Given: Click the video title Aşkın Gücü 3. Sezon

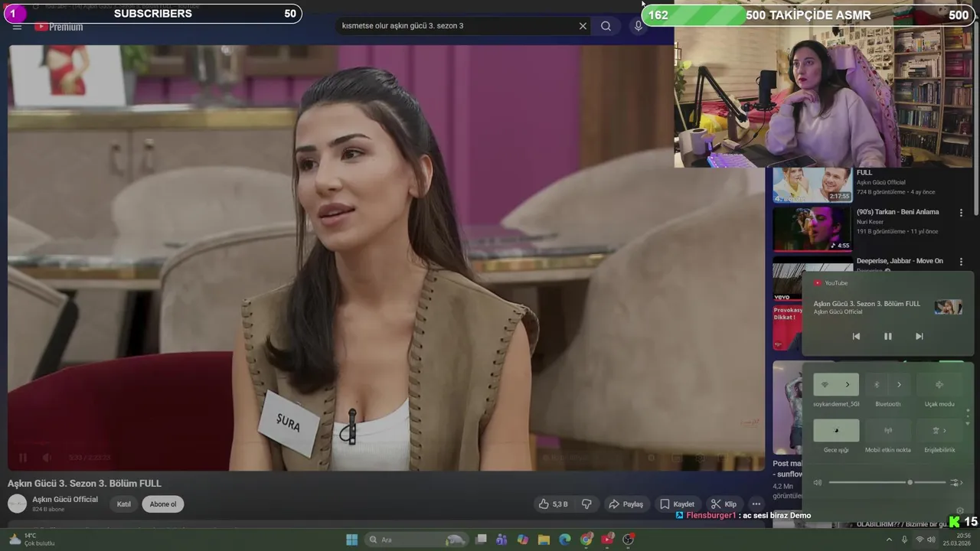Looking at the screenshot, I should 84,484.
